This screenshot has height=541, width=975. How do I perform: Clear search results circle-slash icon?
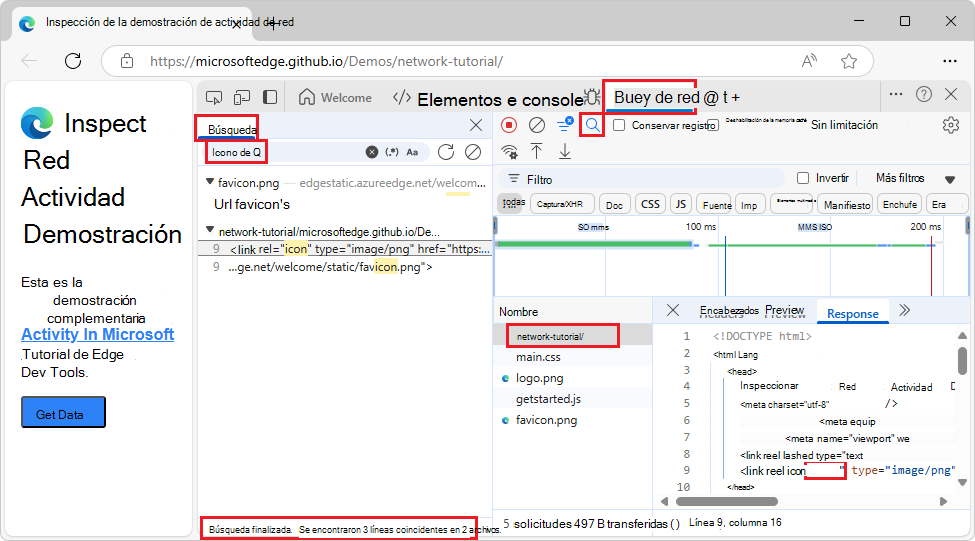pos(473,152)
